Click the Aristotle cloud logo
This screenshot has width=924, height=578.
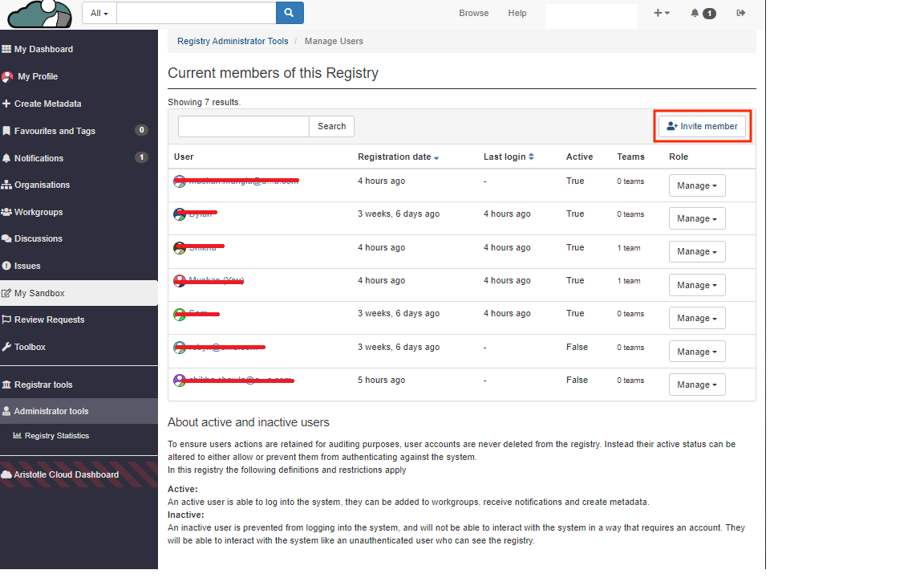tap(39, 14)
